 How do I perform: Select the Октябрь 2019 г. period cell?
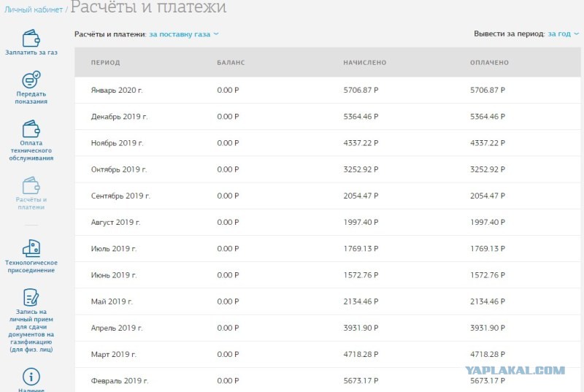119,169
